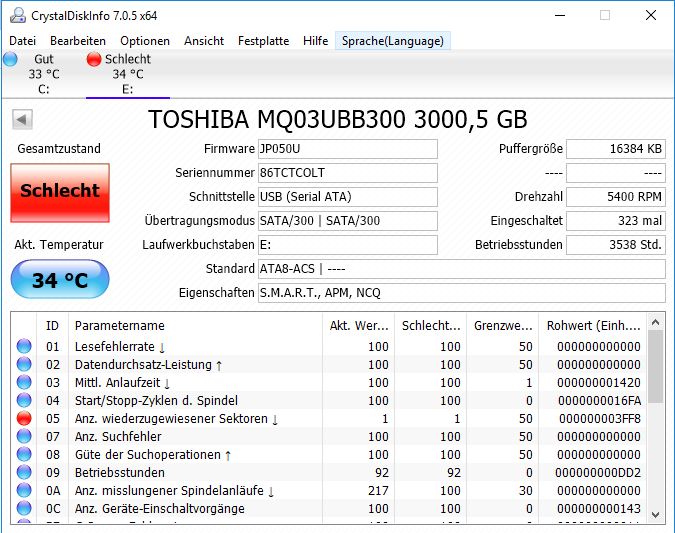Click blue status dot of misslungener Spindelanläufe row
This screenshot has width=675, height=533.
pyautogui.click(x=24, y=491)
